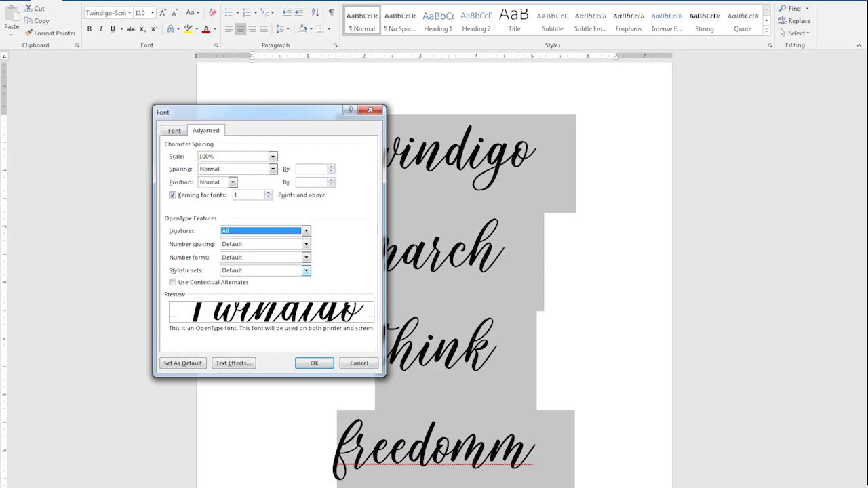Uncheck the Kerning for fonts checkbox
This screenshot has width=868, height=488.
tap(173, 195)
